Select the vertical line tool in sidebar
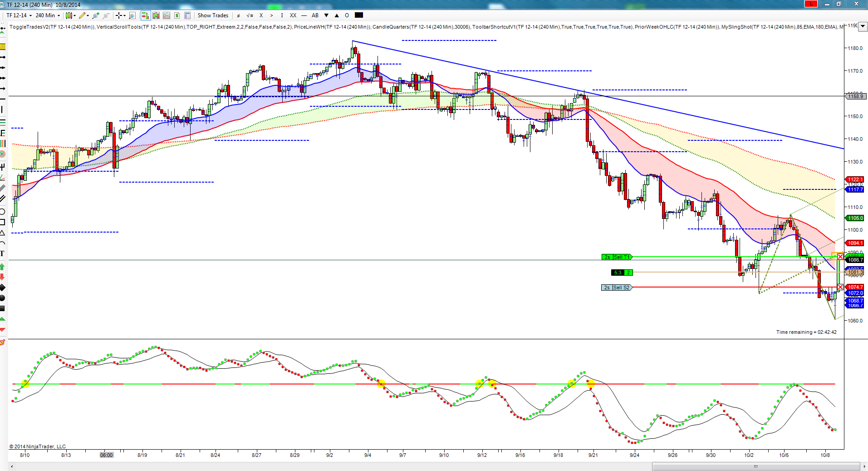Image resolution: width=868 pixels, height=471 pixels. (x=3, y=109)
